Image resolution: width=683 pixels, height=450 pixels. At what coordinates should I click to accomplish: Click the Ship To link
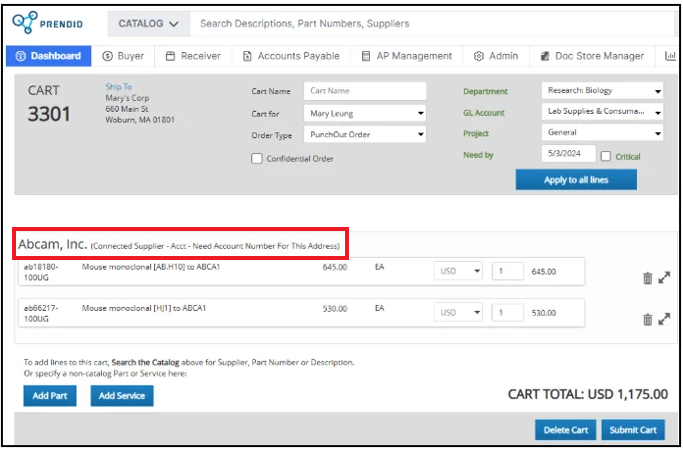(118, 87)
